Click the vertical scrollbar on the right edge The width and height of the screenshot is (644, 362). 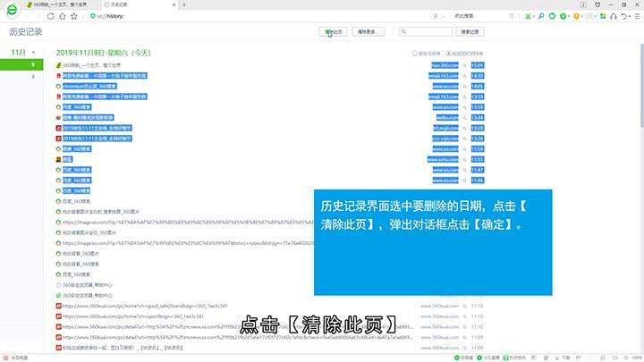tap(641, 84)
